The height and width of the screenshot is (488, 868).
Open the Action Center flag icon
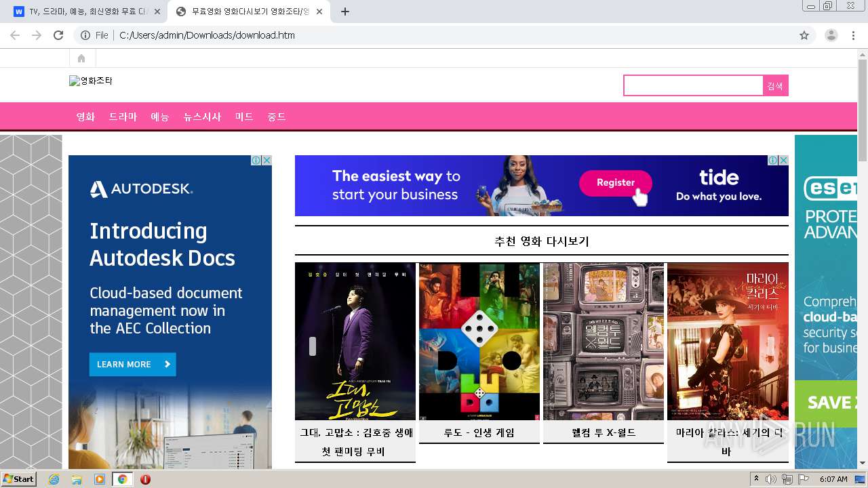[x=804, y=479]
